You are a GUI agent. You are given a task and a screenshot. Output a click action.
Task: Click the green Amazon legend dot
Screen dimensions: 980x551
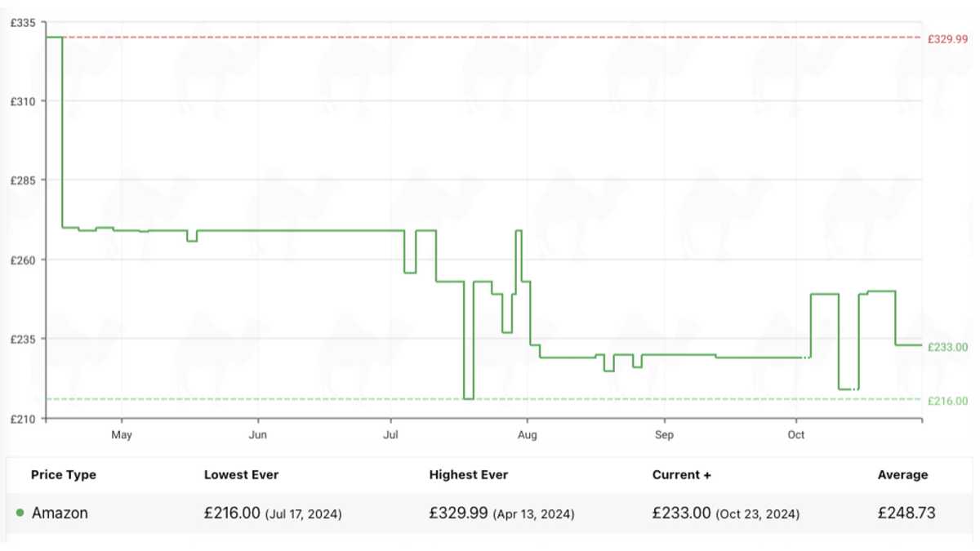20,513
